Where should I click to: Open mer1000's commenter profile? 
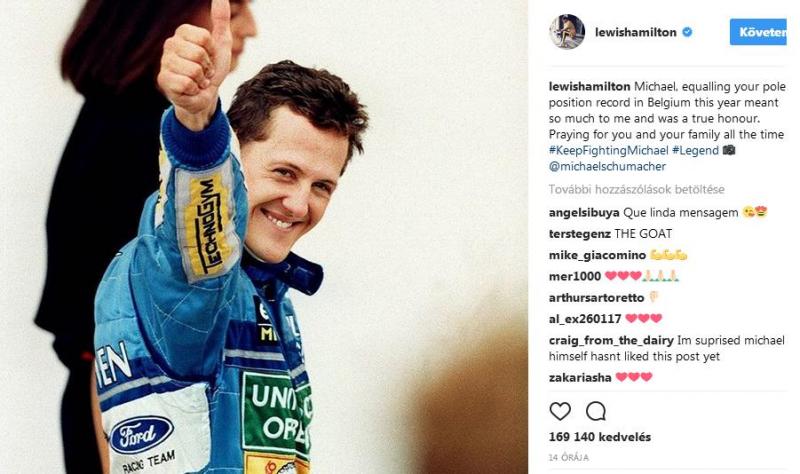574,276
